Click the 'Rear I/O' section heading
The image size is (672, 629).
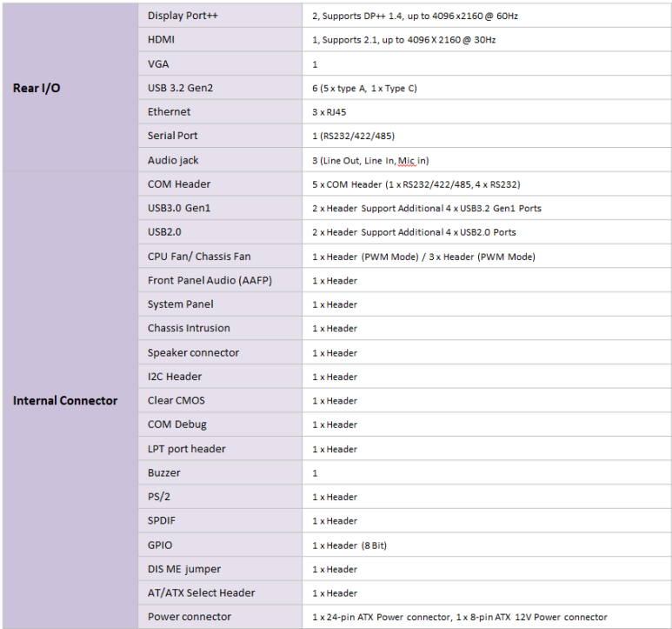click(x=37, y=88)
